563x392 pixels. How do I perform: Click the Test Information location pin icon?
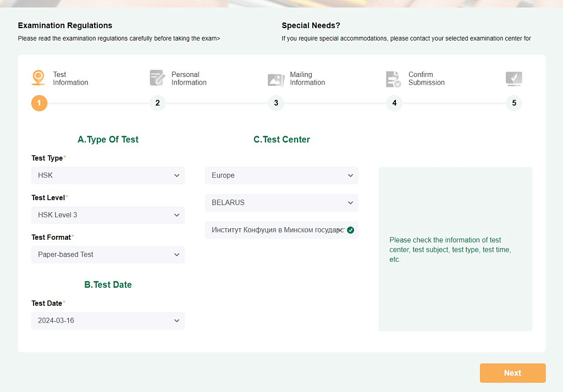38,78
